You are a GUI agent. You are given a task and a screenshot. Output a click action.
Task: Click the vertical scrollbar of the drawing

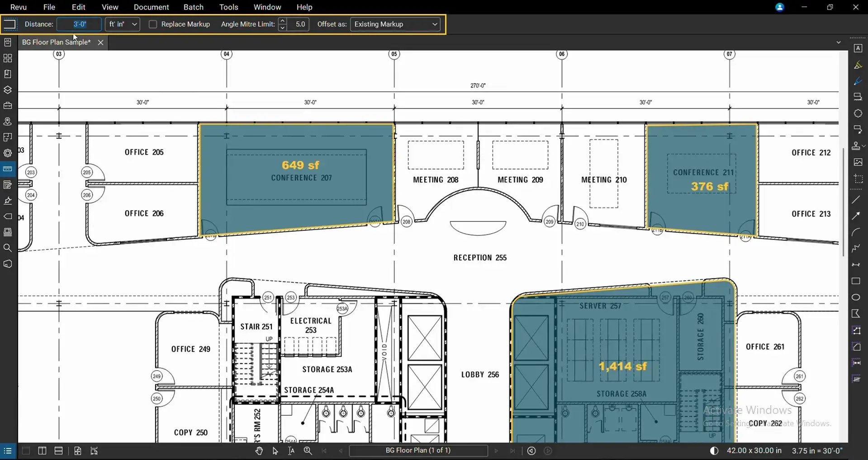click(844, 202)
